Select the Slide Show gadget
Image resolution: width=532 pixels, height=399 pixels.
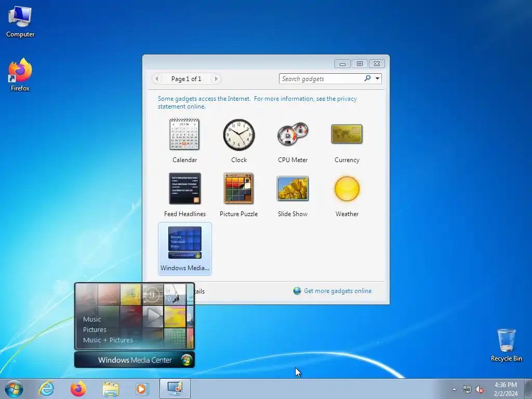pos(293,195)
